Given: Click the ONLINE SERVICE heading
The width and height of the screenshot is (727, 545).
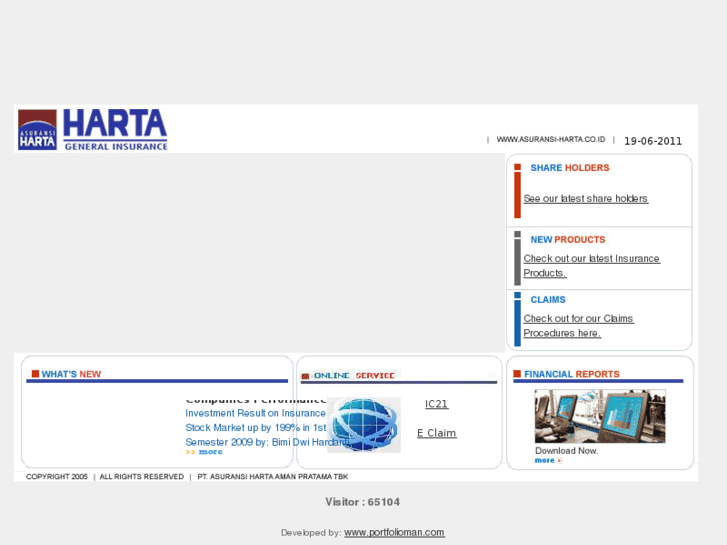Looking at the screenshot, I should pos(354,376).
